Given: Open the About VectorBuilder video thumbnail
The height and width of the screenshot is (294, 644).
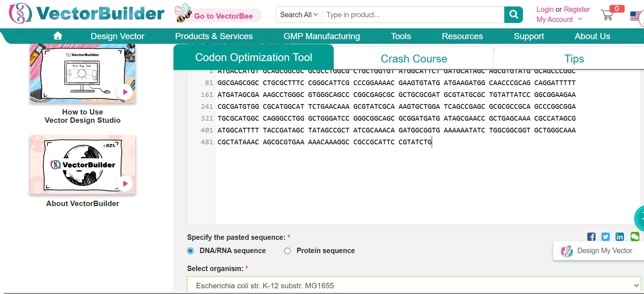Looking at the screenshot, I should 83,165.
